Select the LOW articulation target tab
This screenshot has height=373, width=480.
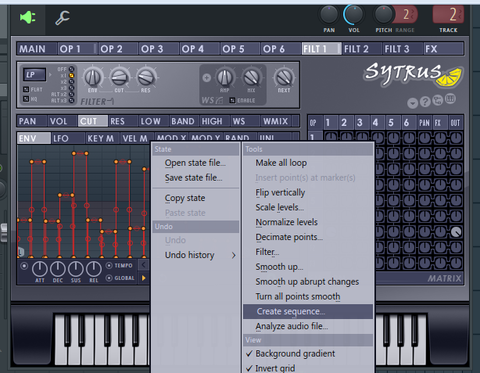coord(153,121)
